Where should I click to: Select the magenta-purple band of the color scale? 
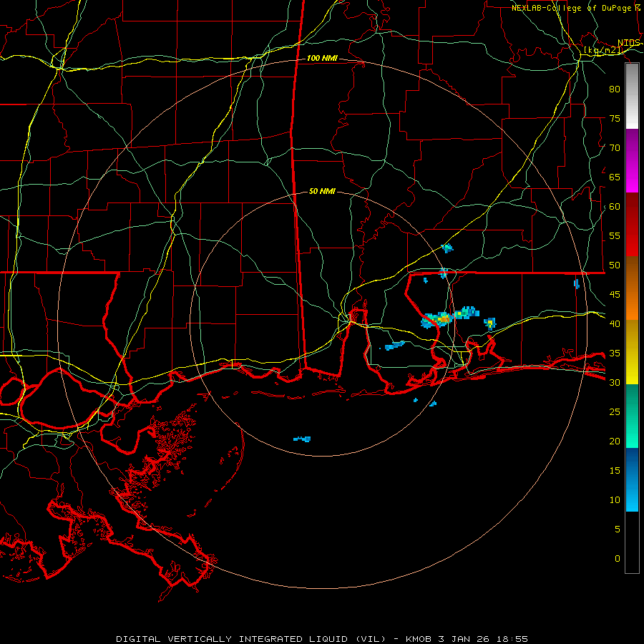632,161
